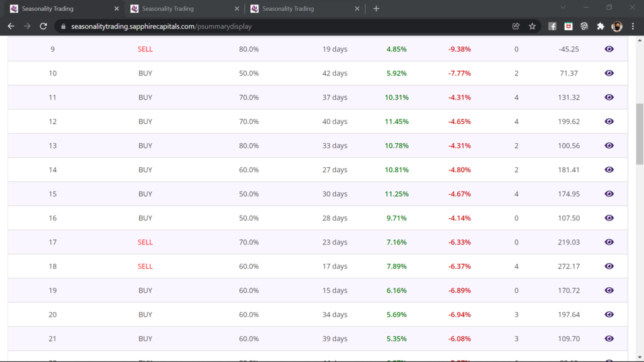Image resolution: width=644 pixels, height=362 pixels.
Task: Close the first Seasonality Trading tab
Action: (116, 9)
